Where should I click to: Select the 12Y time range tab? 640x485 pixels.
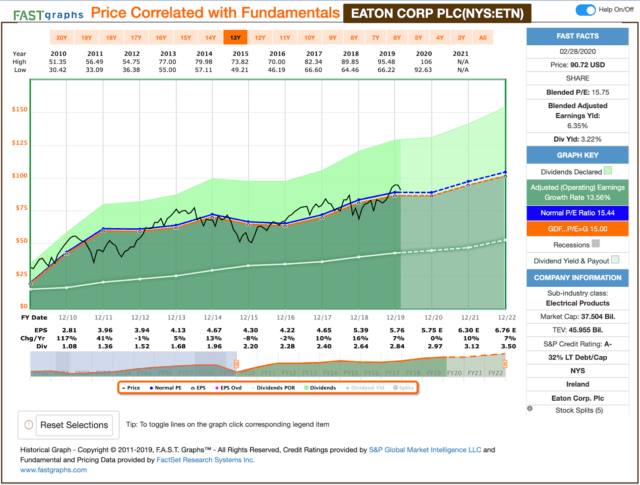260,38
